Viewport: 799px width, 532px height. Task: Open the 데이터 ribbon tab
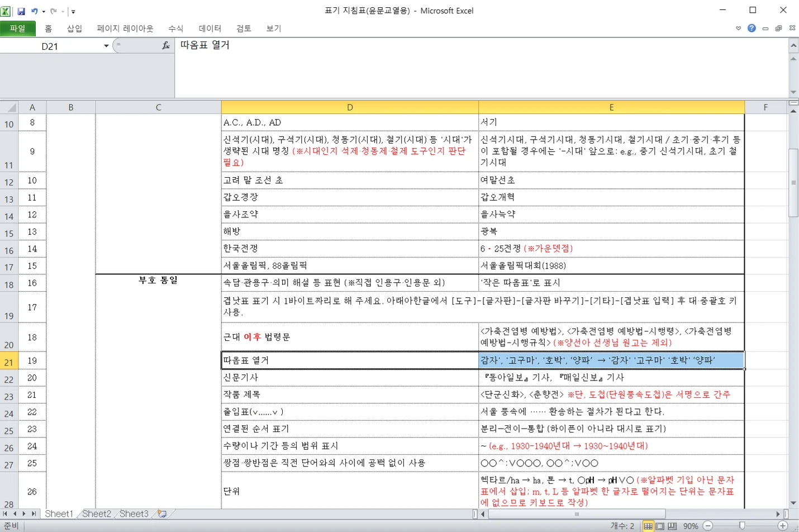click(x=210, y=28)
